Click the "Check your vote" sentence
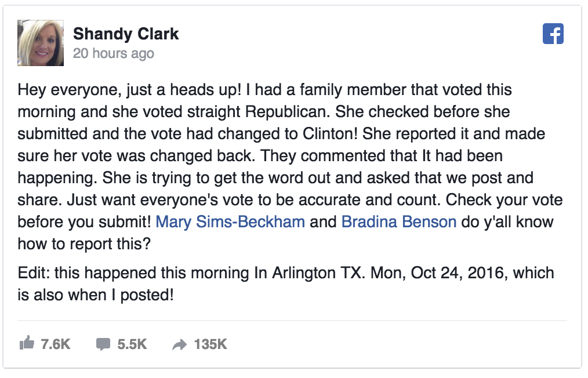This screenshot has width=588, height=378. [504, 200]
